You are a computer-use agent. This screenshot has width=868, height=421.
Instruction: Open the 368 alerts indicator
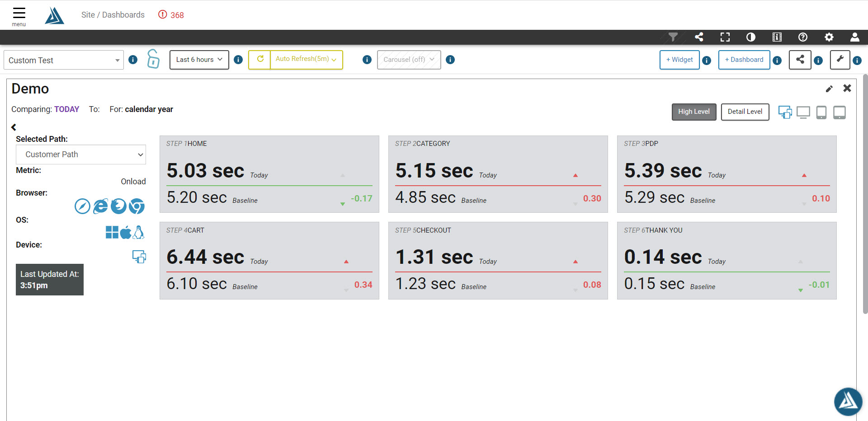click(171, 15)
